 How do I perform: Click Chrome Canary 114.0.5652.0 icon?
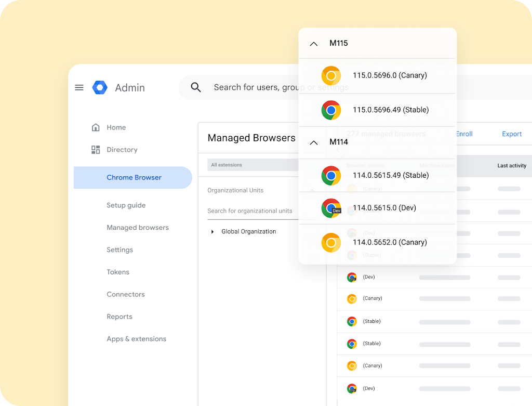(x=331, y=242)
